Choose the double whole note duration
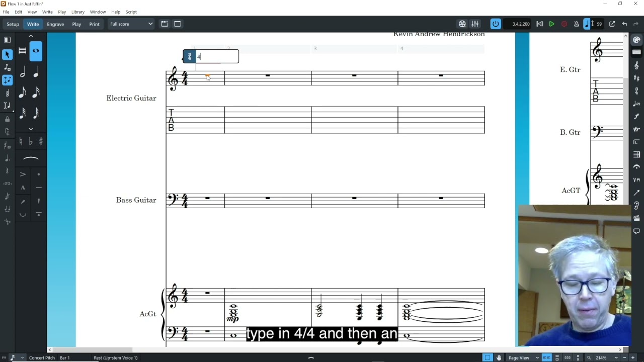This screenshot has height=362, width=644. tap(22, 51)
